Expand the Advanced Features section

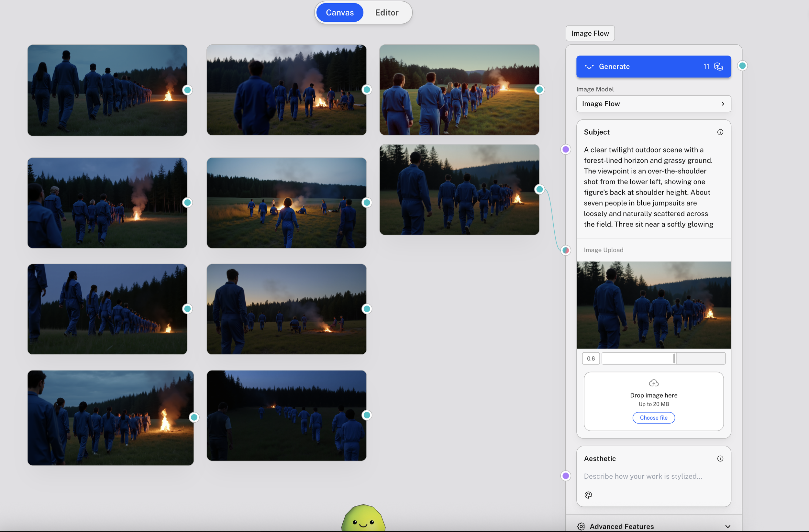pyautogui.click(x=727, y=526)
